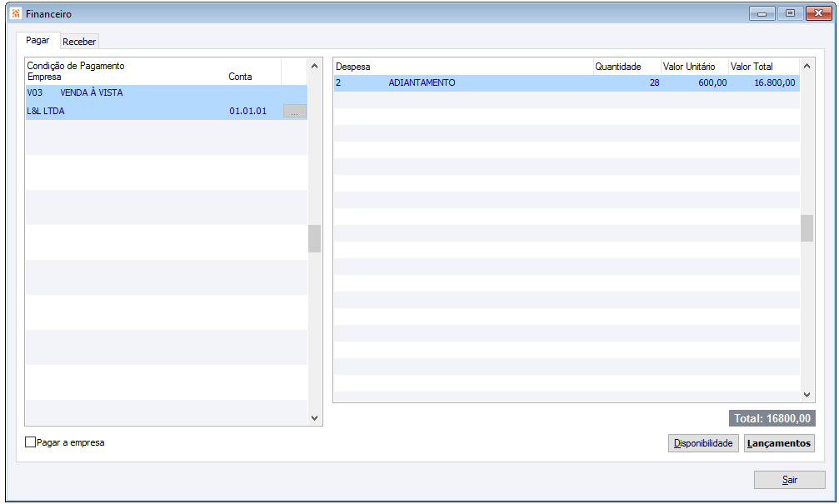This screenshot has height=504, width=839.
Task: Click the expense grid scroll up arrow
Action: (x=807, y=66)
